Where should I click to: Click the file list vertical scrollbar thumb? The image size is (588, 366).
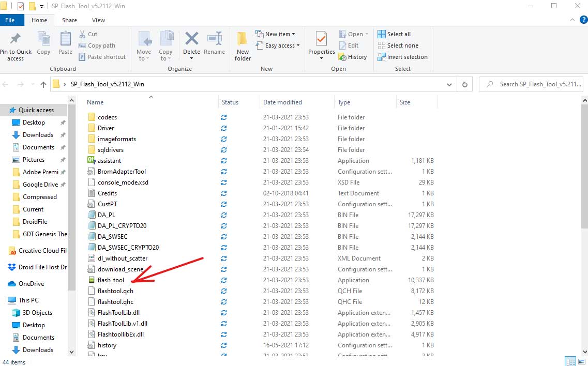584,166
